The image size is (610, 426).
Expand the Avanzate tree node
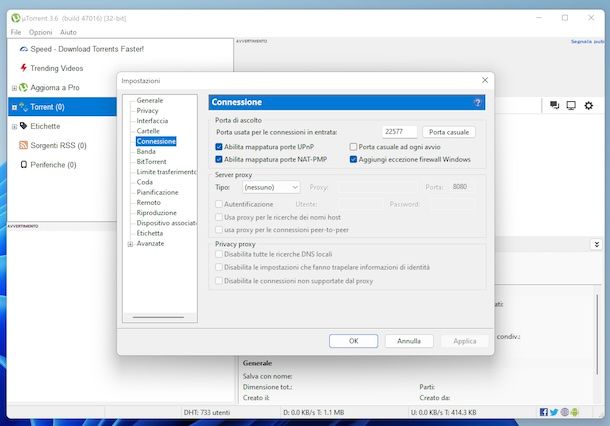130,244
